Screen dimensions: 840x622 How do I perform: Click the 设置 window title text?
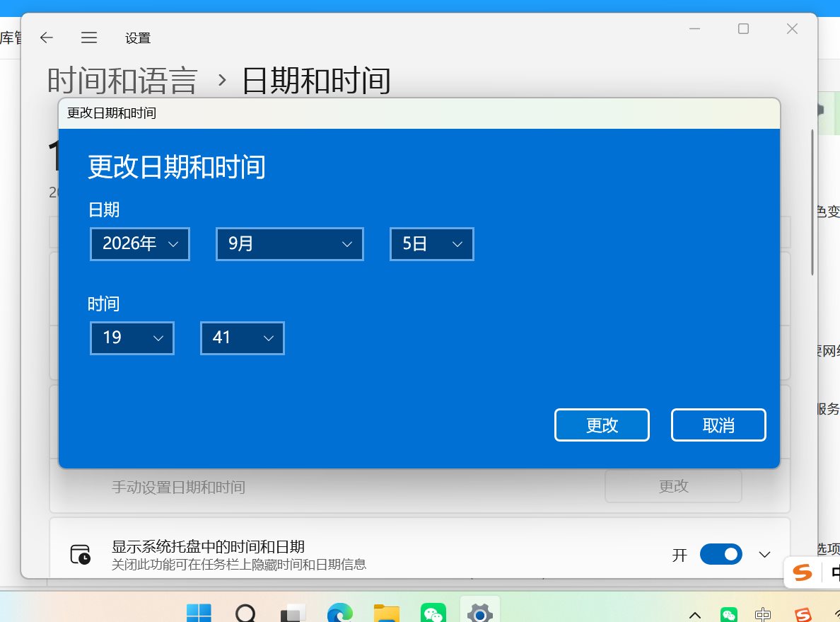tap(138, 38)
